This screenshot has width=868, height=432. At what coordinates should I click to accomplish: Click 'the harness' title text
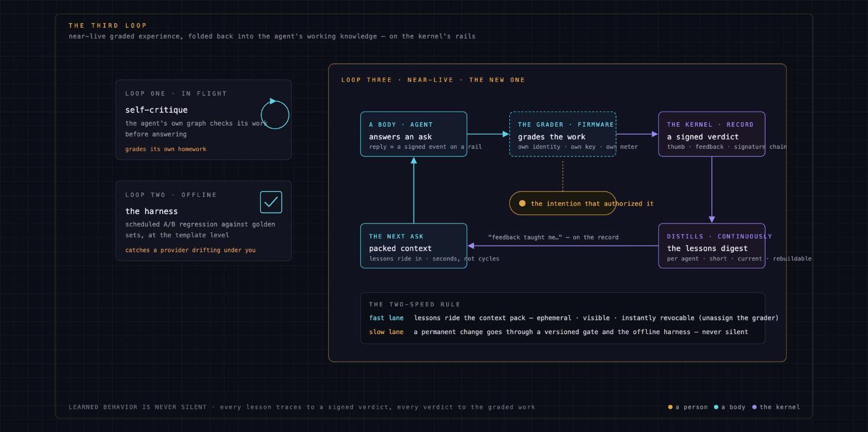click(x=151, y=211)
